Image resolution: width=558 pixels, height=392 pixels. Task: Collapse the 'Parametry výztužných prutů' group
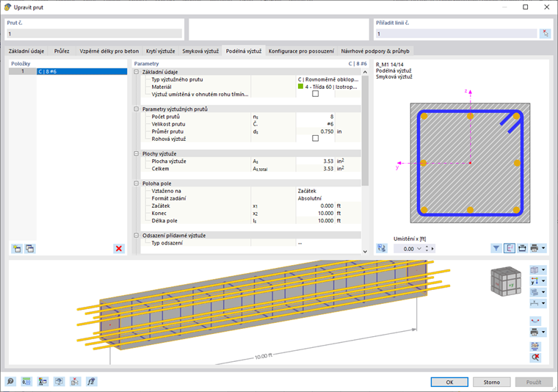[137, 109]
